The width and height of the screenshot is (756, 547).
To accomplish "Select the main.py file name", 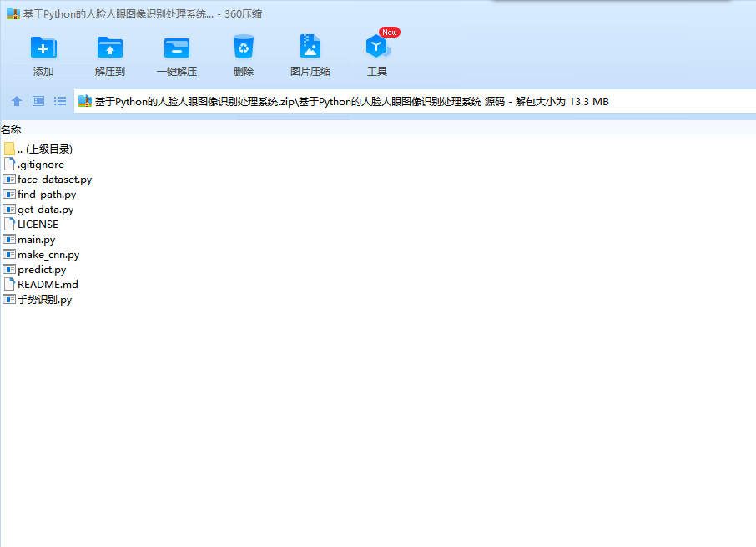I will click(x=36, y=240).
